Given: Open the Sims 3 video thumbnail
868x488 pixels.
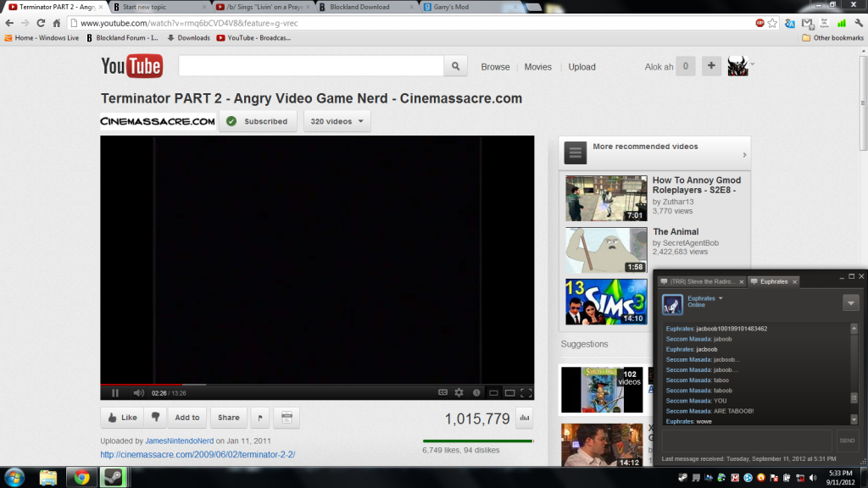Looking at the screenshot, I should click(606, 302).
